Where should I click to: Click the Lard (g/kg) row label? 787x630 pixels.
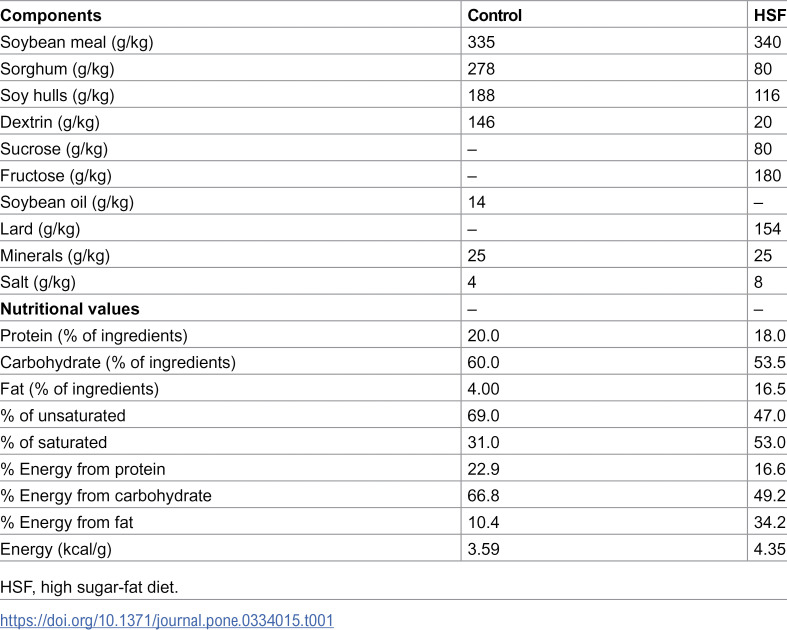(40, 229)
